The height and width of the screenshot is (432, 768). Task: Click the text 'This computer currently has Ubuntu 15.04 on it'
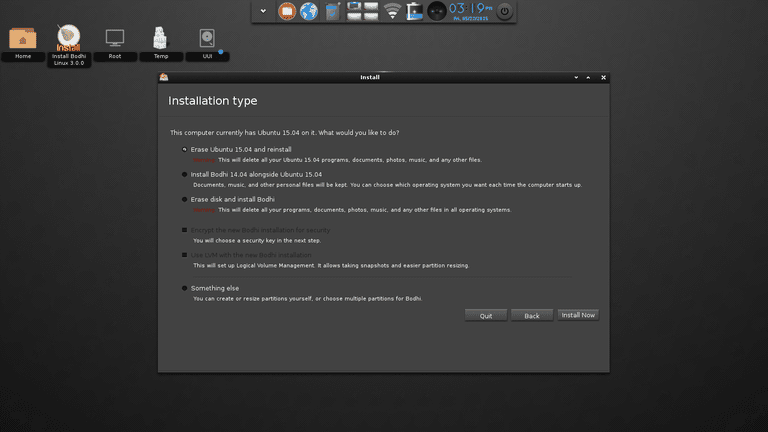coord(243,133)
